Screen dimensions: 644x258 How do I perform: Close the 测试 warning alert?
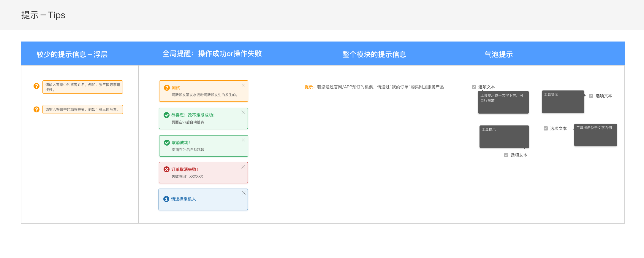pyautogui.click(x=243, y=85)
